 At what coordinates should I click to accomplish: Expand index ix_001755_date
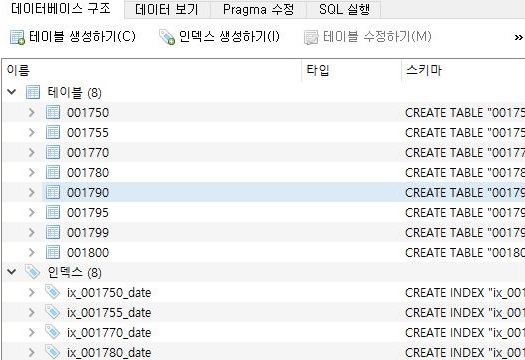(31, 312)
